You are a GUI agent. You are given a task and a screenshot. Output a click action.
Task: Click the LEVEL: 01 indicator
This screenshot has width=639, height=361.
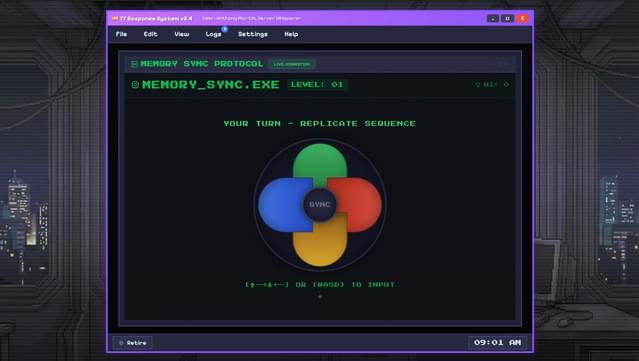pos(317,84)
